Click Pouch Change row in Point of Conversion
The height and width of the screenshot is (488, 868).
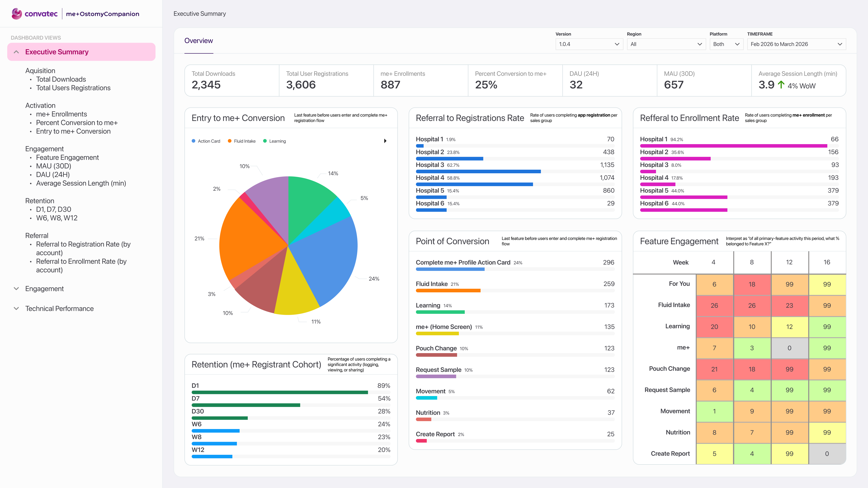tap(515, 351)
